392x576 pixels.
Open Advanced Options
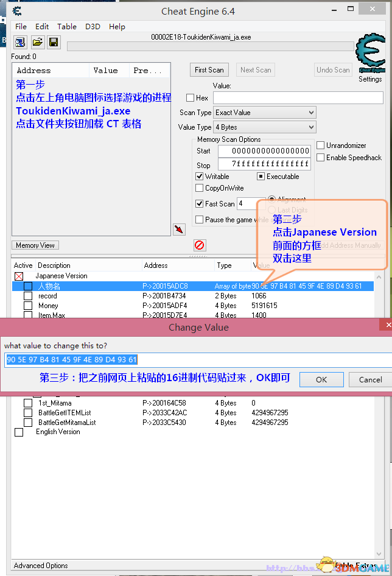(41, 566)
